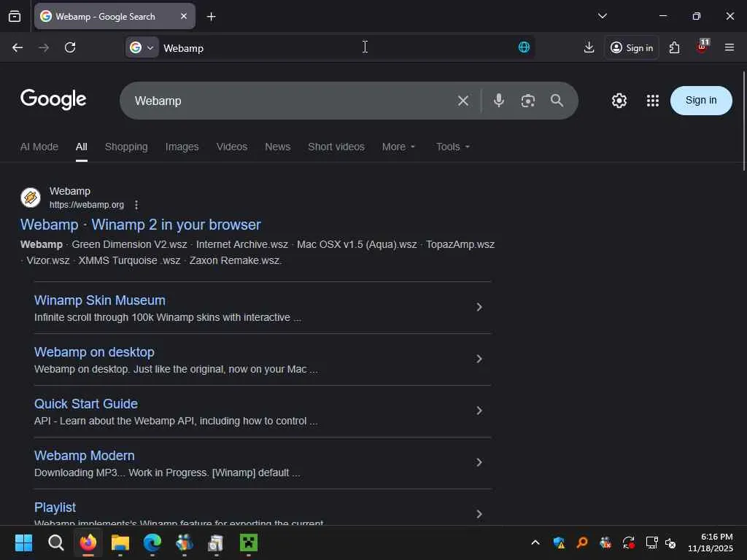Open the Minecraft creeper taskbar icon
Viewport: 747px width, 560px height.
point(248,542)
